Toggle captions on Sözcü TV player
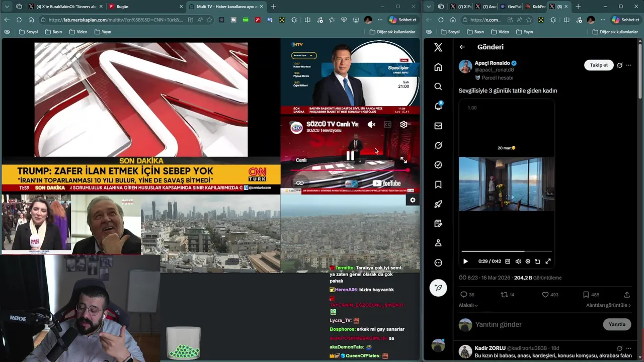 387,125
